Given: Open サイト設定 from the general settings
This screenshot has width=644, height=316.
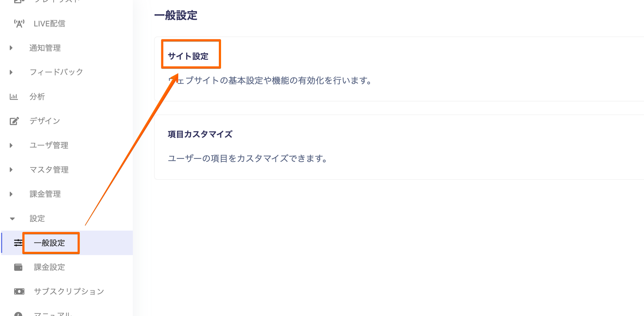Looking at the screenshot, I should coord(188,56).
